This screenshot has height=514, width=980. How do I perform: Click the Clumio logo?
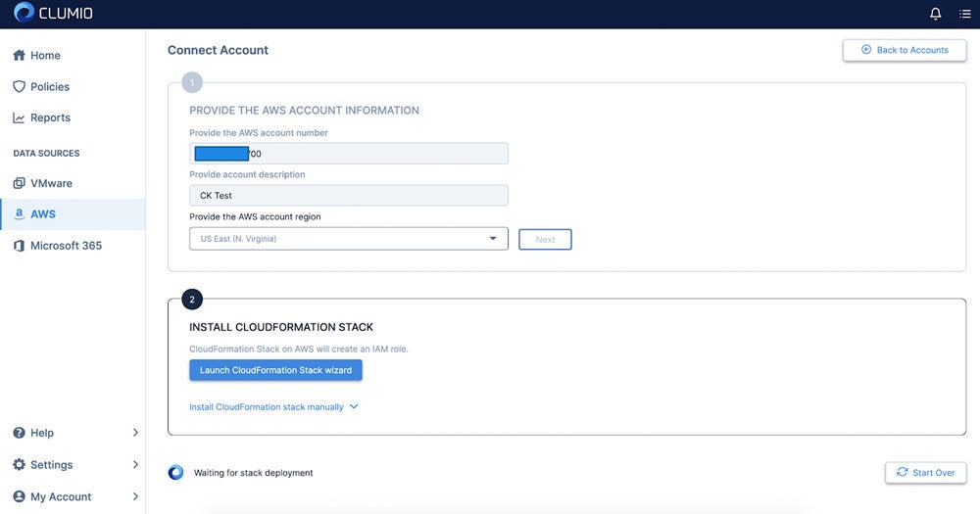pos(53,13)
